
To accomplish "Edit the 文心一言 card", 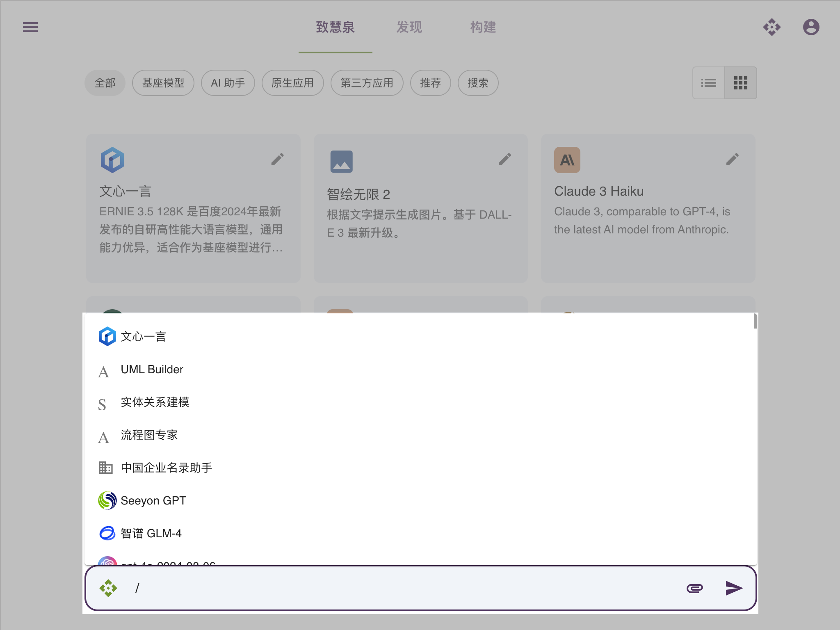I will coord(278,159).
